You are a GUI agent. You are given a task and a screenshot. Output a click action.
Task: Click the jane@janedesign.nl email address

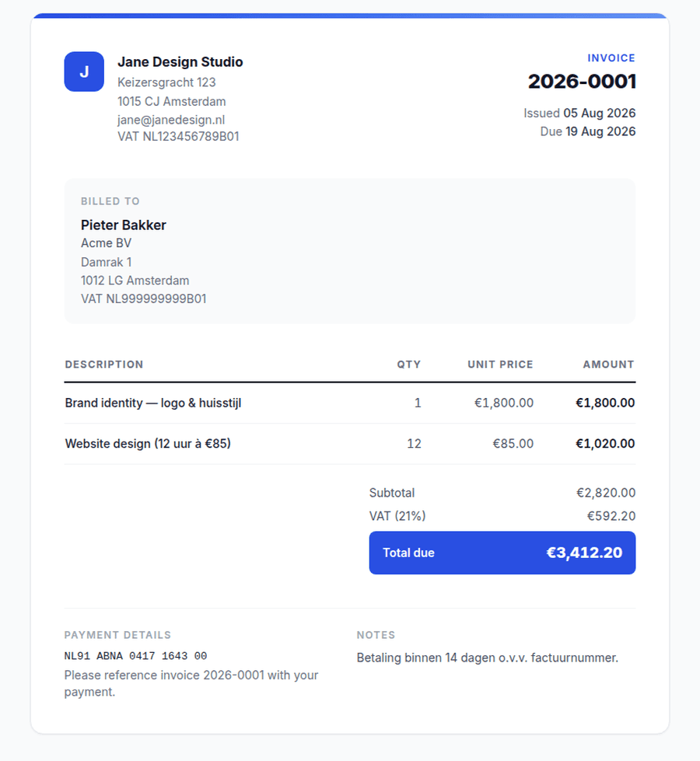click(171, 120)
